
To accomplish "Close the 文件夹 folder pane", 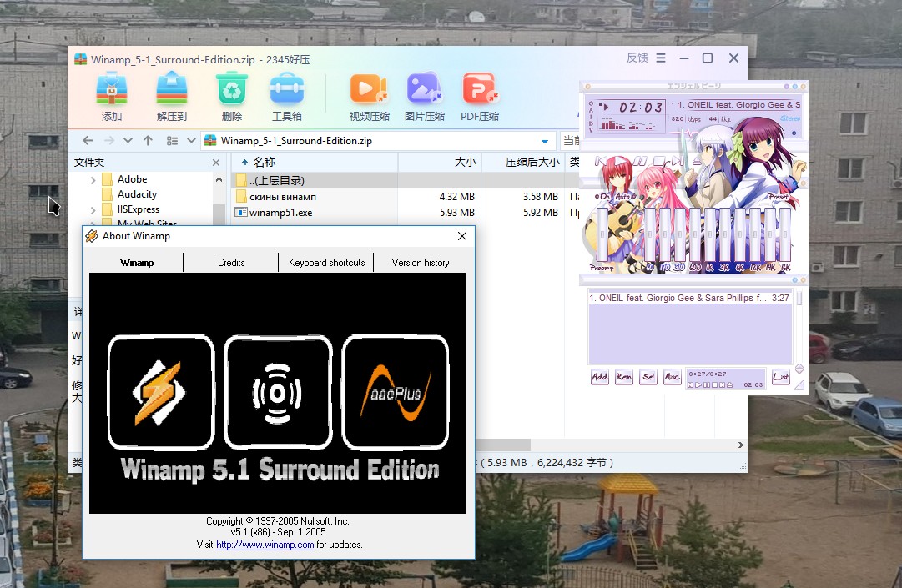I will click(216, 163).
